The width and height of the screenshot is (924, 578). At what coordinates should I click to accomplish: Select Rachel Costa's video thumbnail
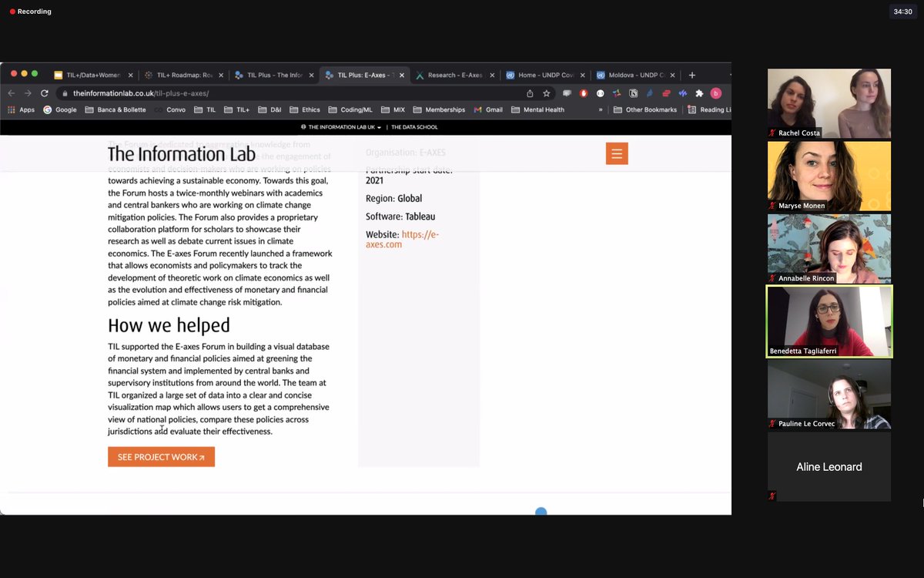(x=829, y=103)
